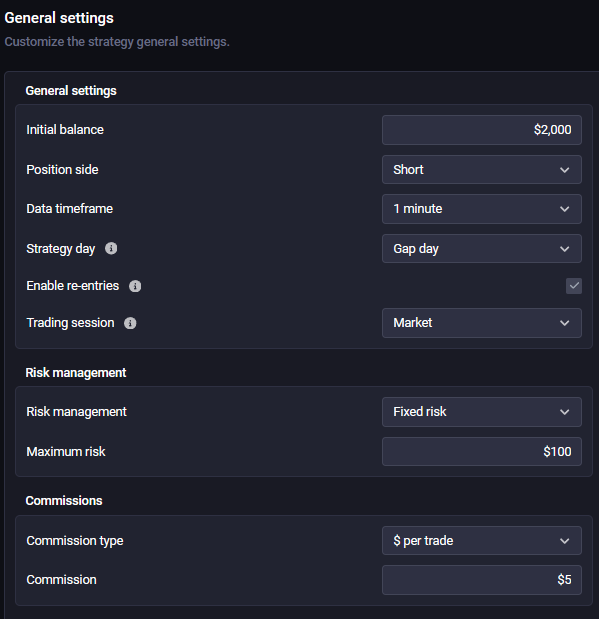Click the Strategy day info icon
Image resolution: width=599 pixels, height=619 pixels.
click(x=111, y=248)
